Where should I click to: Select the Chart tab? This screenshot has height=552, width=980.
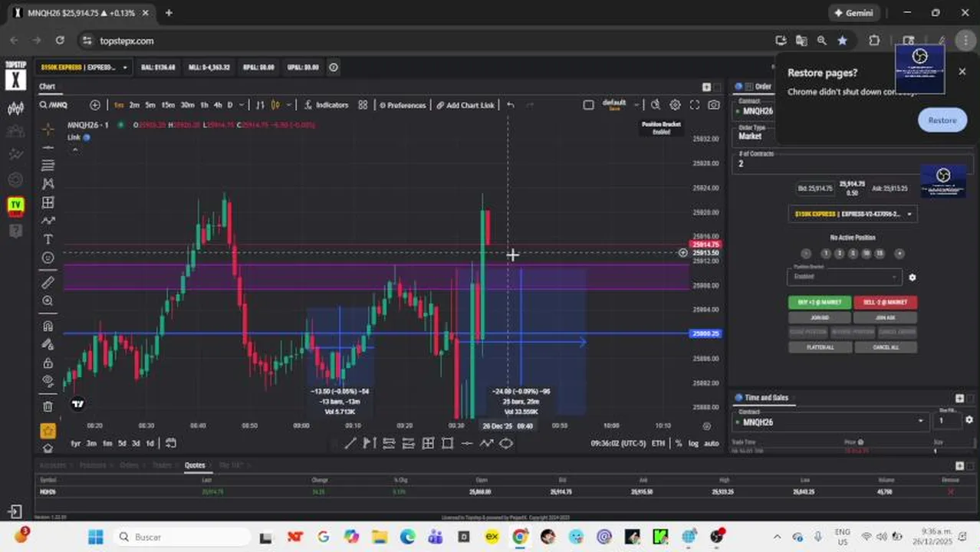pyautogui.click(x=47, y=87)
